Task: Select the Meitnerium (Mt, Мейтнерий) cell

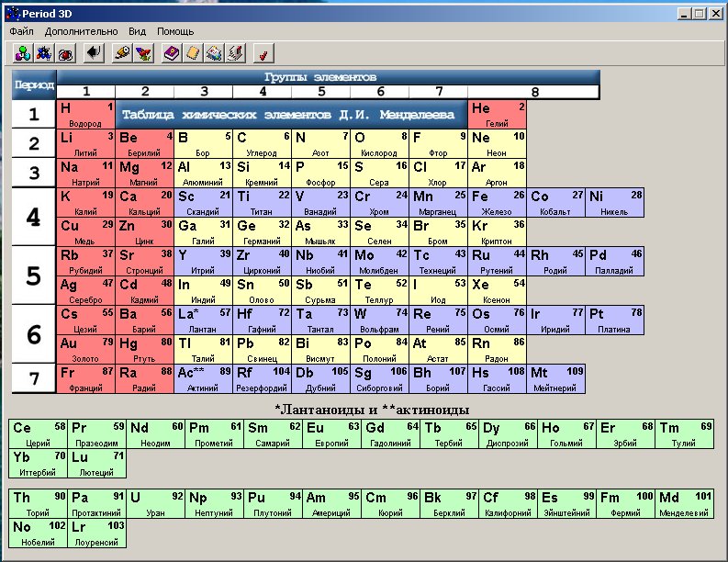Action: 555,379
